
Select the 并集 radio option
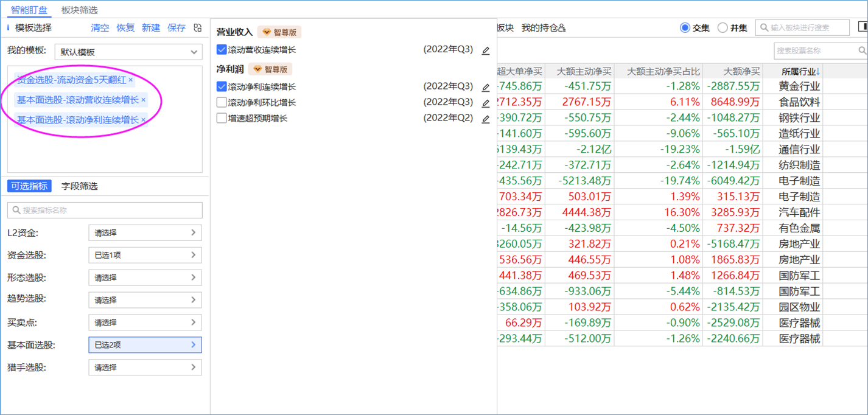pyautogui.click(x=723, y=27)
